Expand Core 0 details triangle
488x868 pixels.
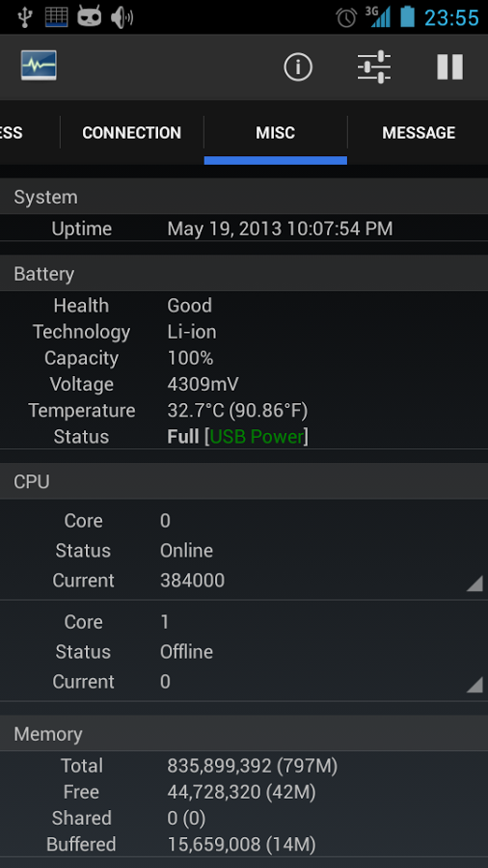click(x=474, y=583)
